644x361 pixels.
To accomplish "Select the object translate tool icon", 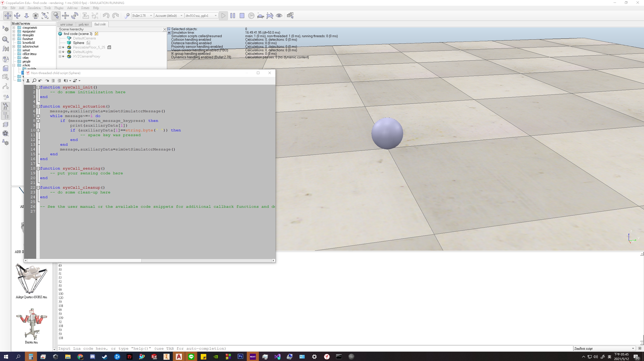I will click(x=65, y=16).
